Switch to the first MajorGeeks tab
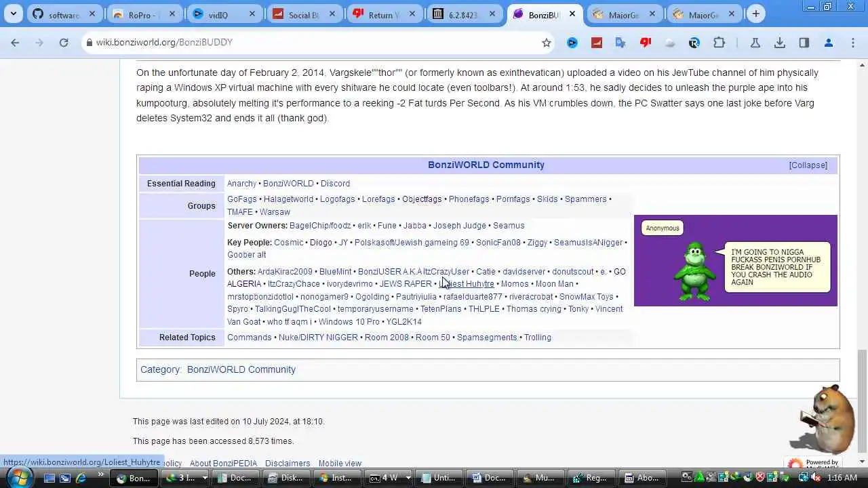 pyautogui.click(x=625, y=14)
